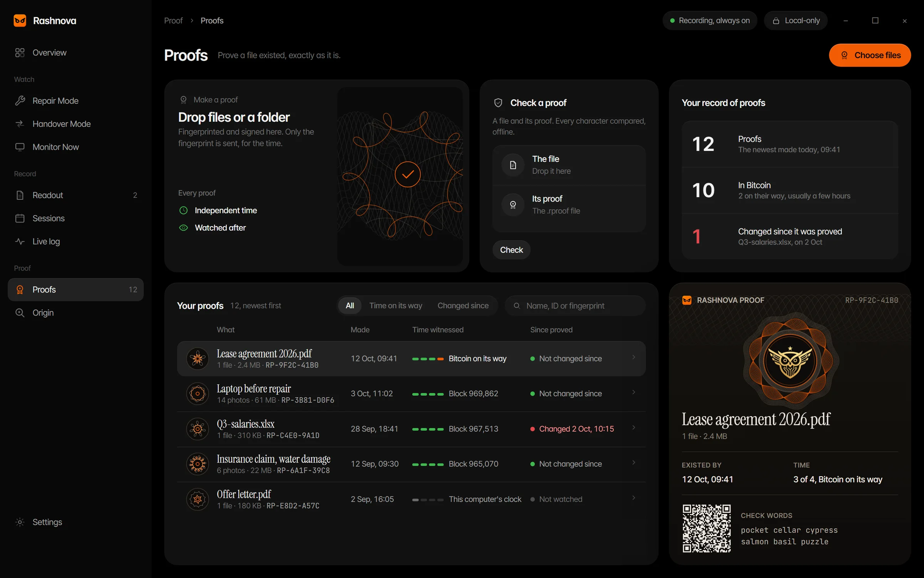Click The file drop area

569,165
